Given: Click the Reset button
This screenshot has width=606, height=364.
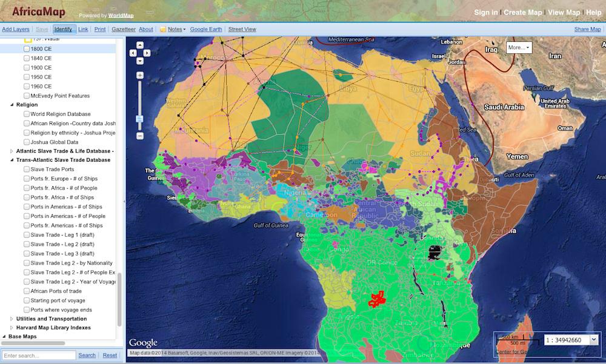Looking at the screenshot, I should tap(110, 356).
